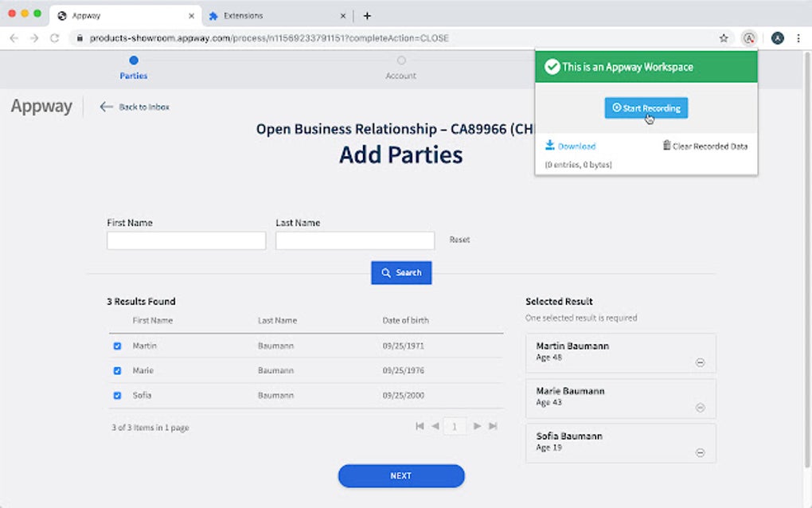
Task: Click the Download arrow icon in the popup
Action: coord(549,146)
